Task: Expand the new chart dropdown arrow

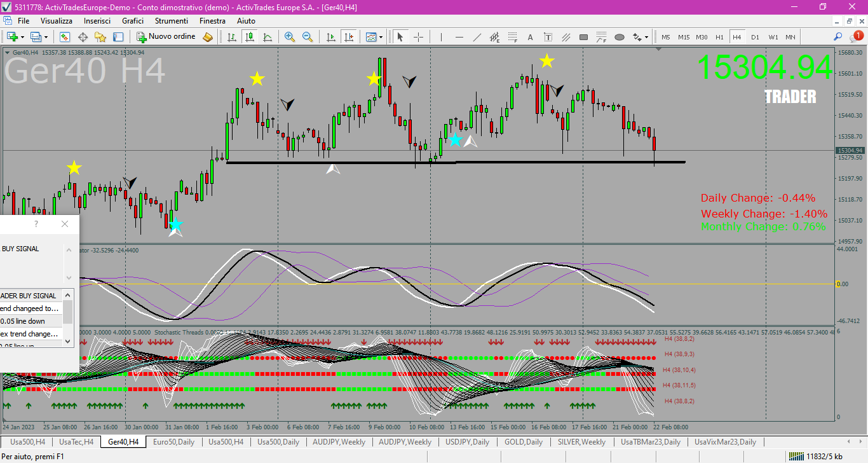Action: (22, 37)
